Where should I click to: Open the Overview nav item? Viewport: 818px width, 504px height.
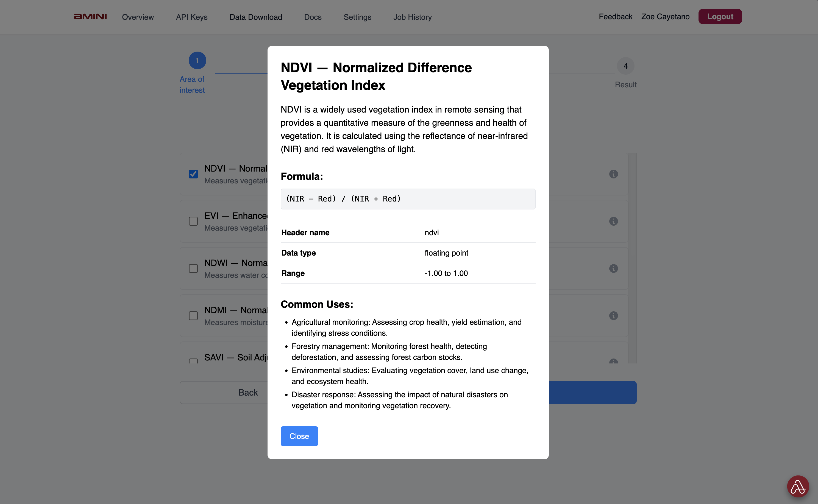[x=138, y=17]
